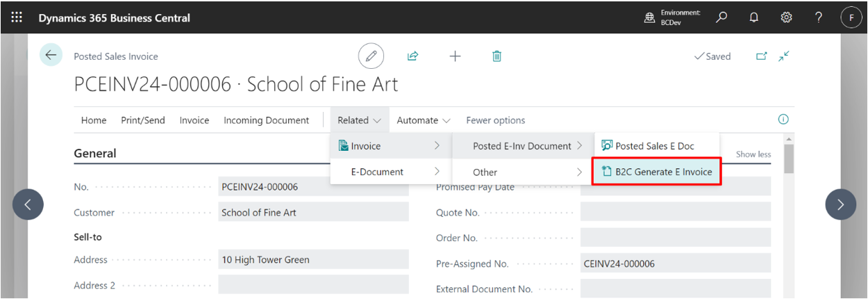The width and height of the screenshot is (868, 299).
Task: Click the collapse page arrows icon
Action: [784, 56]
